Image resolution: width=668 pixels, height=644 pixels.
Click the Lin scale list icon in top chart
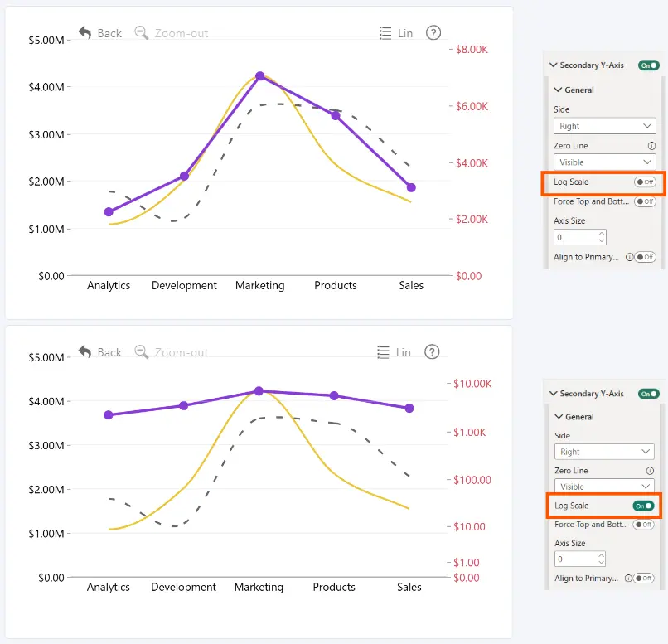[385, 33]
